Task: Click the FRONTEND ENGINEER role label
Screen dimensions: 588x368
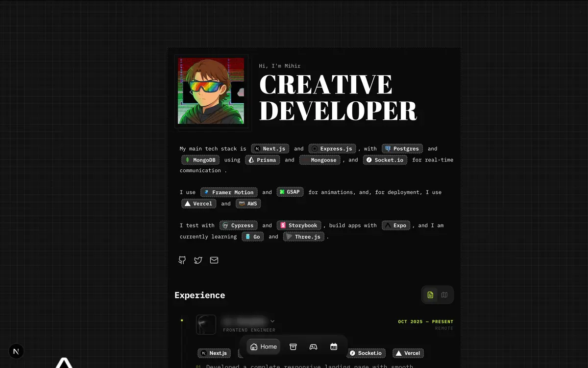Action: 249,330
